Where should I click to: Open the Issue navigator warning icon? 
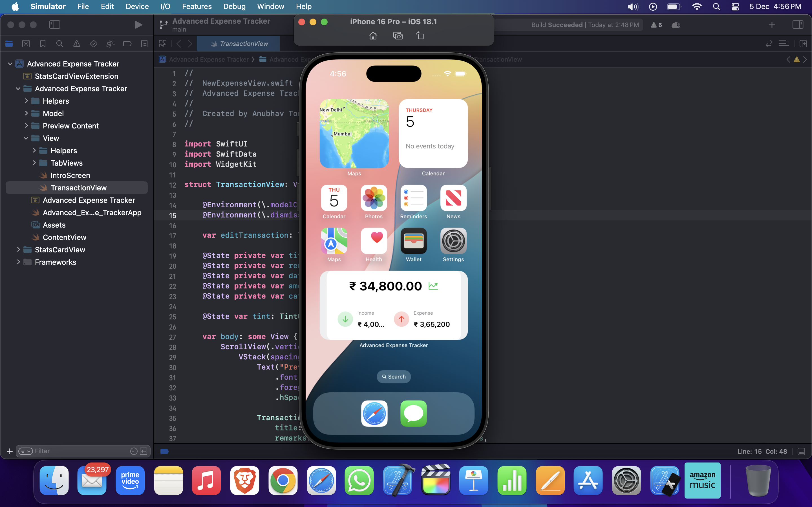pyautogui.click(x=76, y=44)
